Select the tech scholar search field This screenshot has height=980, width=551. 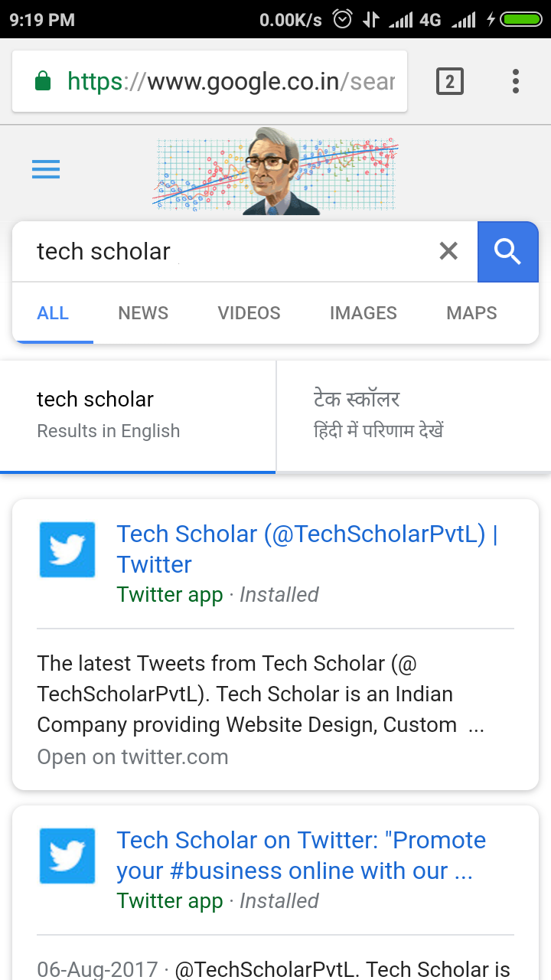click(x=230, y=252)
